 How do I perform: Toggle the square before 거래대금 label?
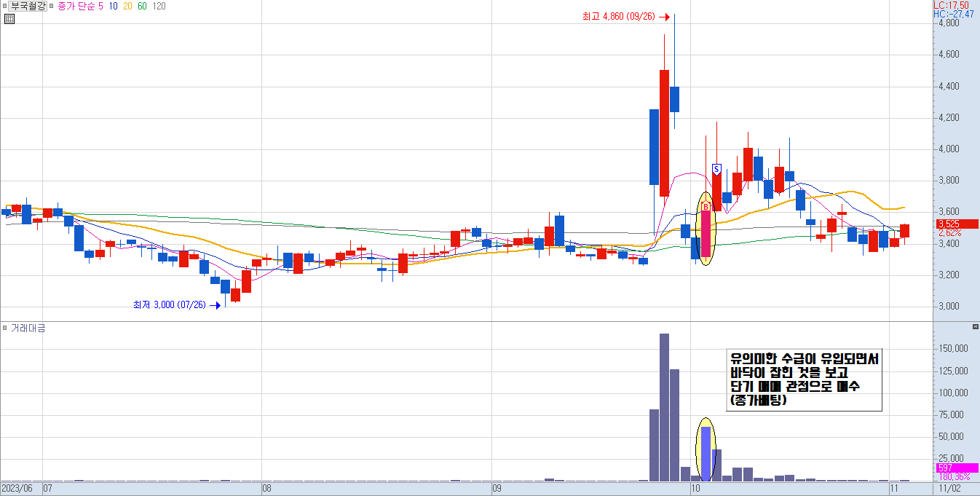point(4,328)
